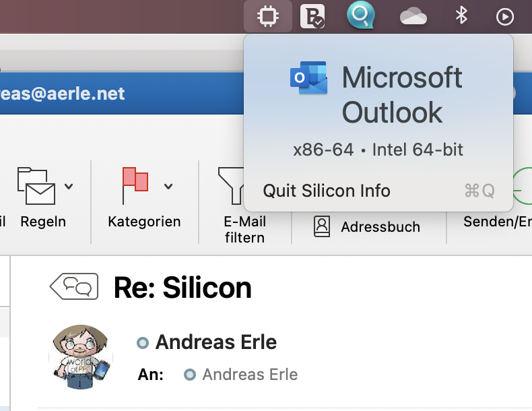Open the Adressbuch address book
The height and width of the screenshot is (411, 532).
(367, 227)
